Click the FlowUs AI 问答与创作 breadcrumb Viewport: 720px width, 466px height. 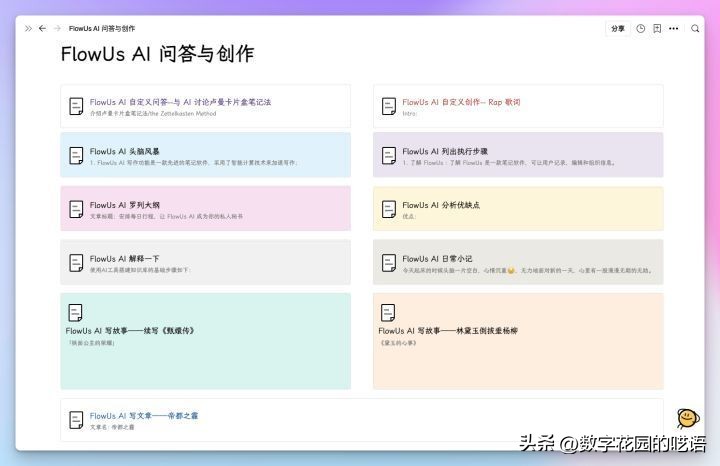click(102, 28)
